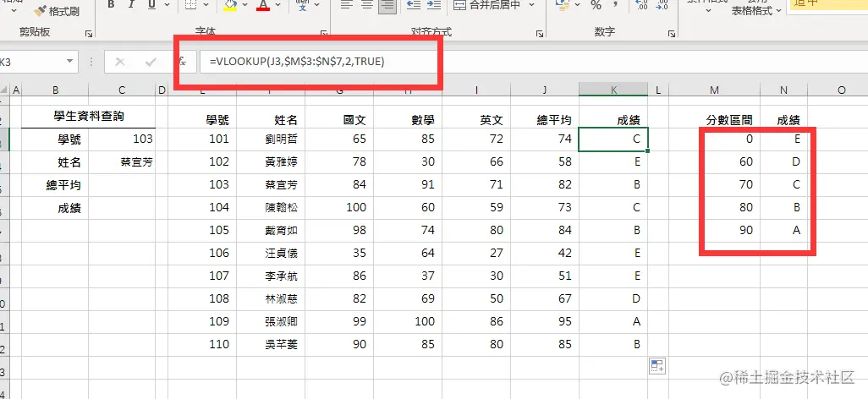868x399 pixels.
Task: Select 分數區間 value 90
Action: click(x=715, y=230)
